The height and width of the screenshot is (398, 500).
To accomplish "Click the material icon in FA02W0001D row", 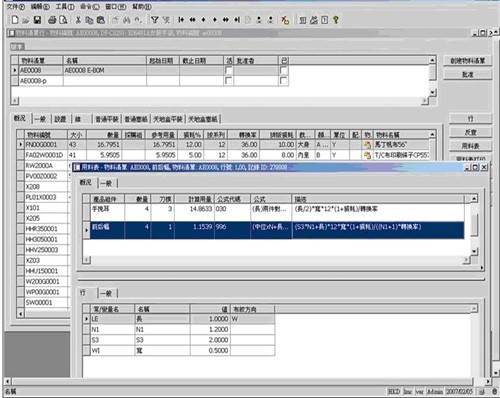I will coord(367,155).
